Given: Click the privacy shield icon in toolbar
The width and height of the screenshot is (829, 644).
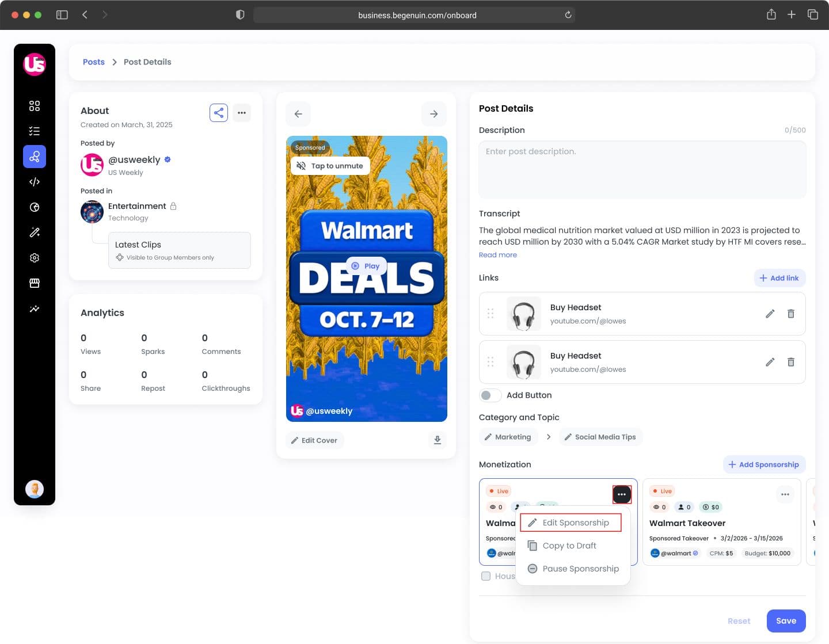Looking at the screenshot, I should 241,15.
